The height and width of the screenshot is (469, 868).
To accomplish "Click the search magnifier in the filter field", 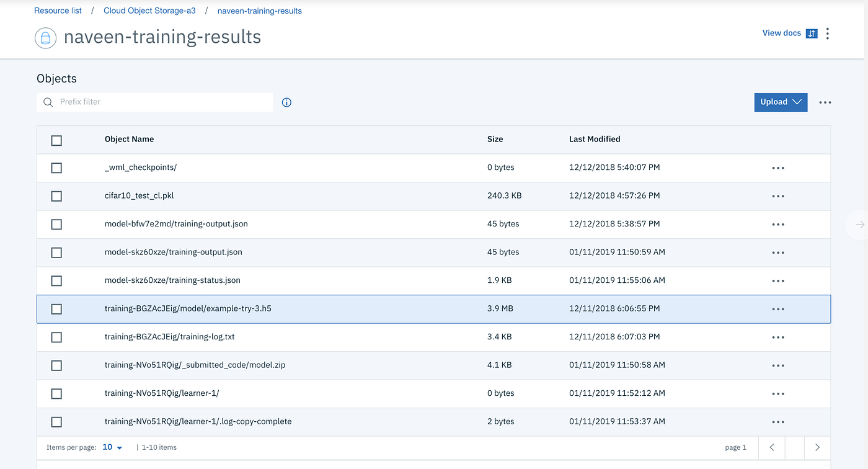I will [x=48, y=102].
